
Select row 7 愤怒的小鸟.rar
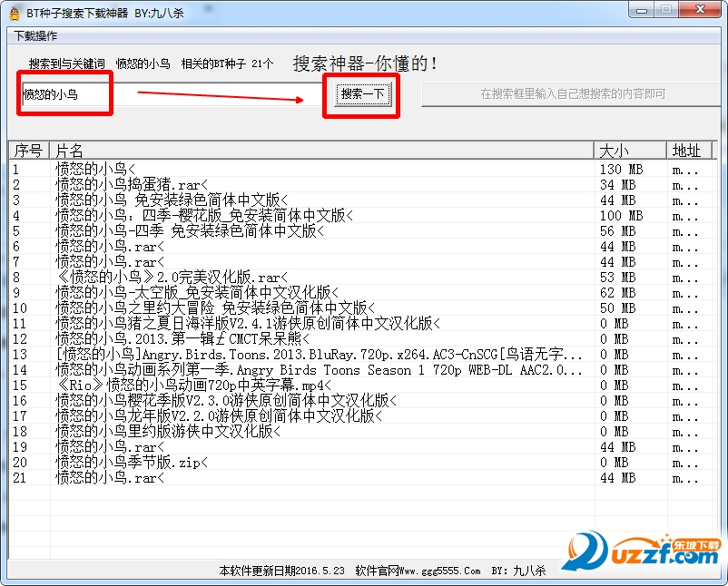coord(360,261)
